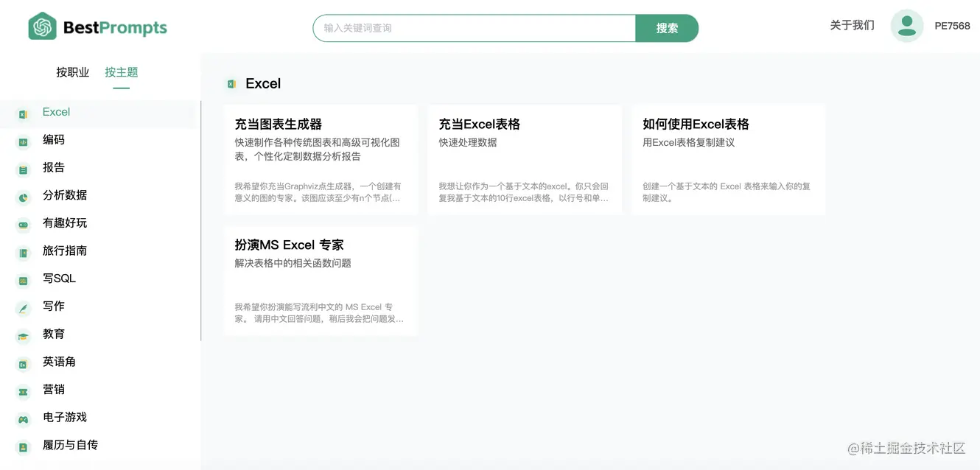The height and width of the screenshot is (470, 980).
Task: Click the 写作 pen icon
Action: coord(23,308)
